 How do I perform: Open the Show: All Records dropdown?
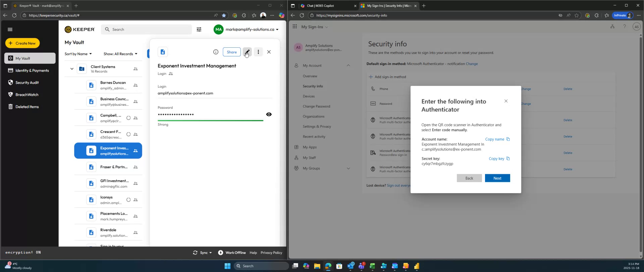point(120,54)
